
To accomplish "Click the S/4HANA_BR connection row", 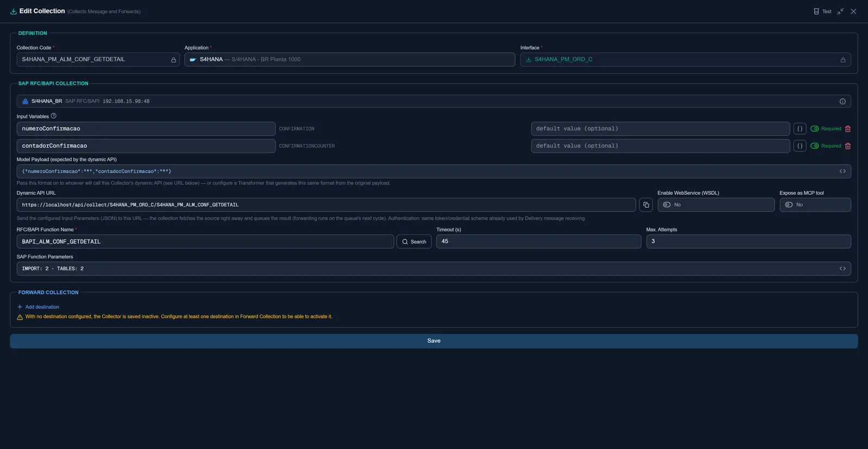I will 433,102.
